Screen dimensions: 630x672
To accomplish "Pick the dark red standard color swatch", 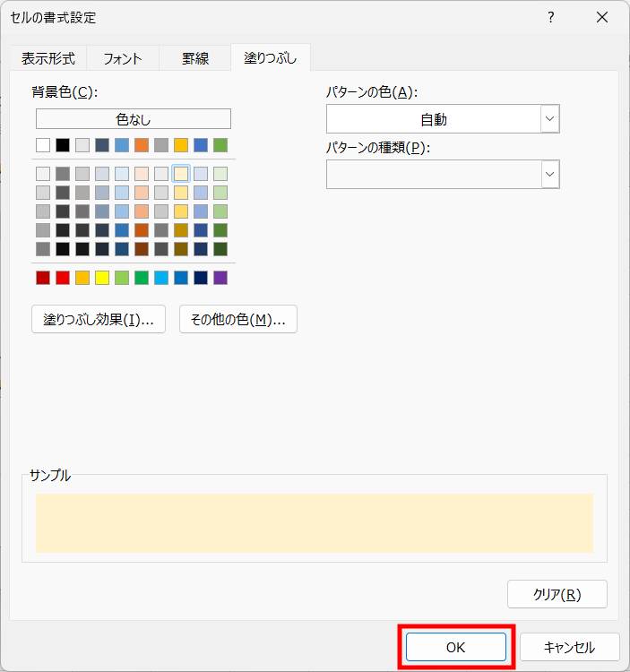I will click(x=43, y=278).
